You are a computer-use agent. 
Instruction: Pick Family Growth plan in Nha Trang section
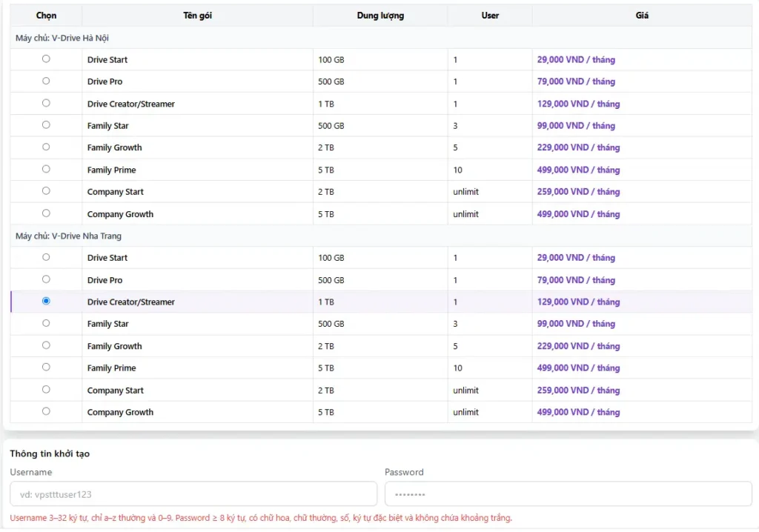[46, 345]
